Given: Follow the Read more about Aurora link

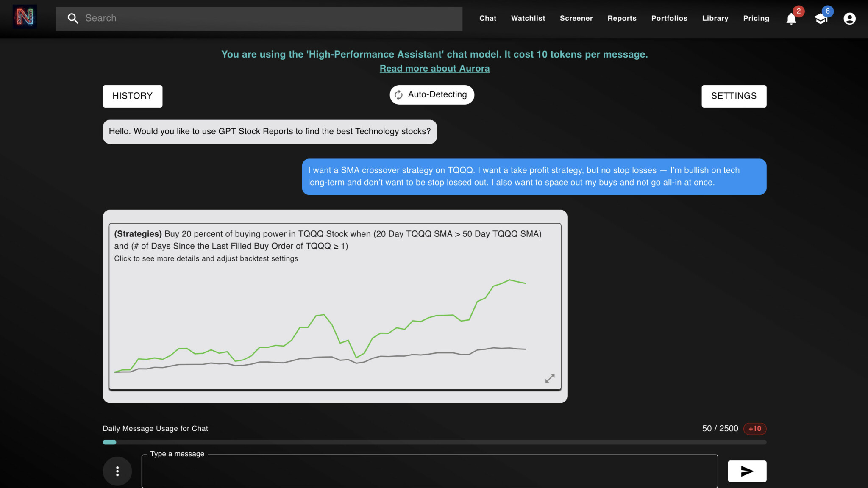Looking at the screenshot, I should pyautogui.click(x=434, y=69).
